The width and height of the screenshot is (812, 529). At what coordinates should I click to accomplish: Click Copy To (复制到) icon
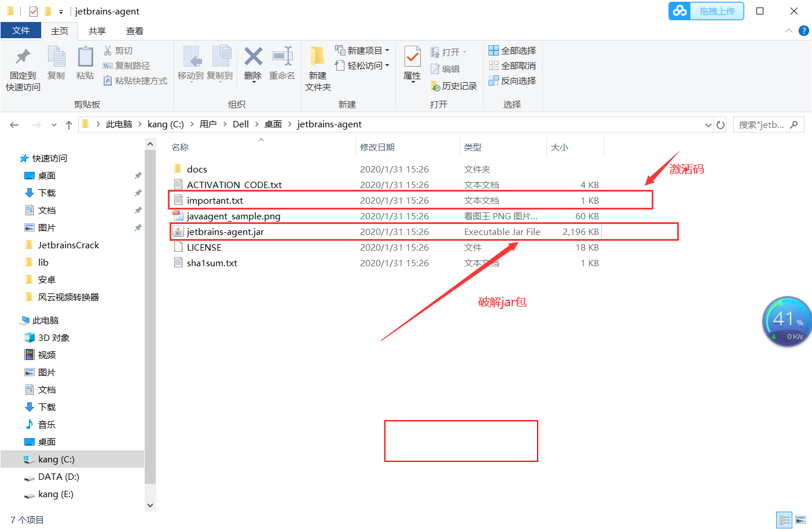(221, 57)
